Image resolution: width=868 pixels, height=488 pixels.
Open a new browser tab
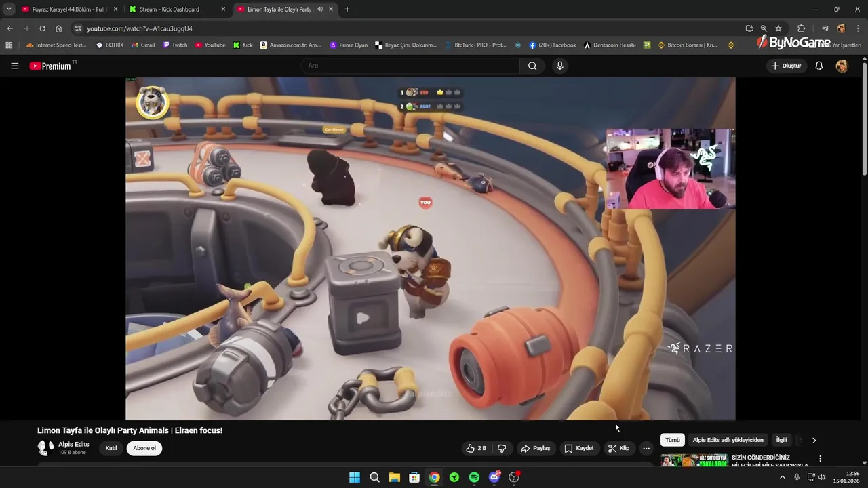[347, 9]
